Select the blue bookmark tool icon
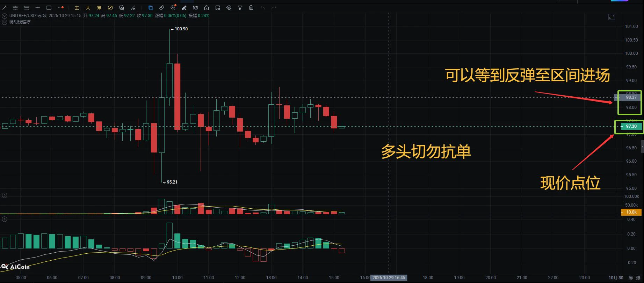 [151, 8]
